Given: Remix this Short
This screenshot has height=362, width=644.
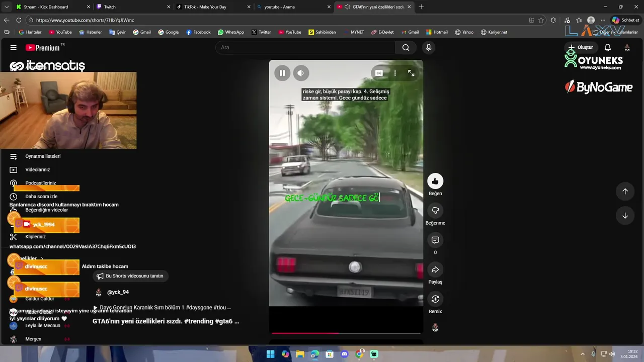Looking at the screenshot, I should click(x=435, y=299).
